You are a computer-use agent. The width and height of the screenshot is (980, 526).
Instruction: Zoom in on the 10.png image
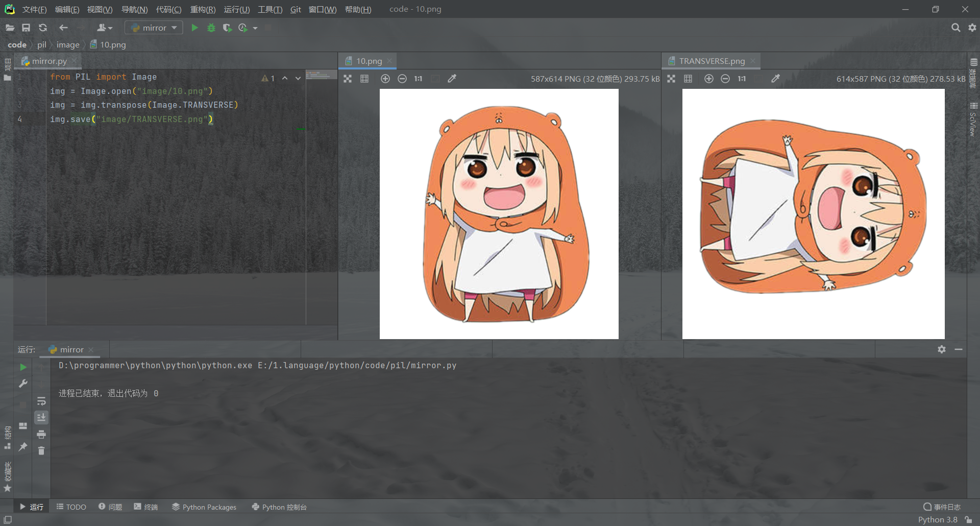[385, 79]
